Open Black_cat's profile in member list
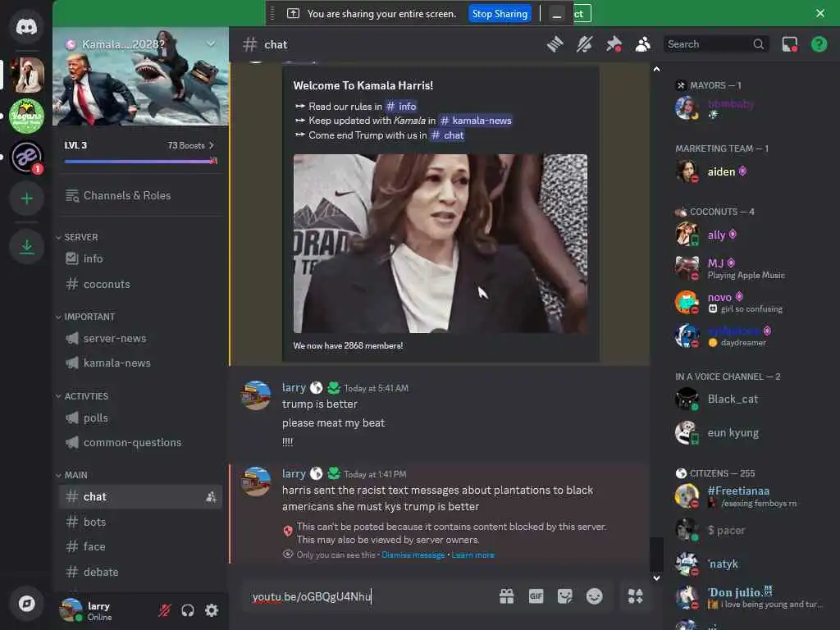The image size is (840, 630). (751, 399)
